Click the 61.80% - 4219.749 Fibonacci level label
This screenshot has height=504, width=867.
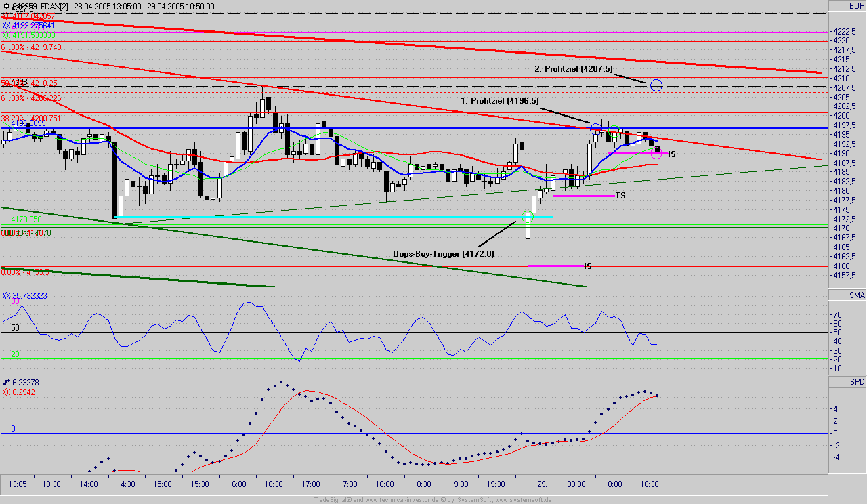click(31, 47)
